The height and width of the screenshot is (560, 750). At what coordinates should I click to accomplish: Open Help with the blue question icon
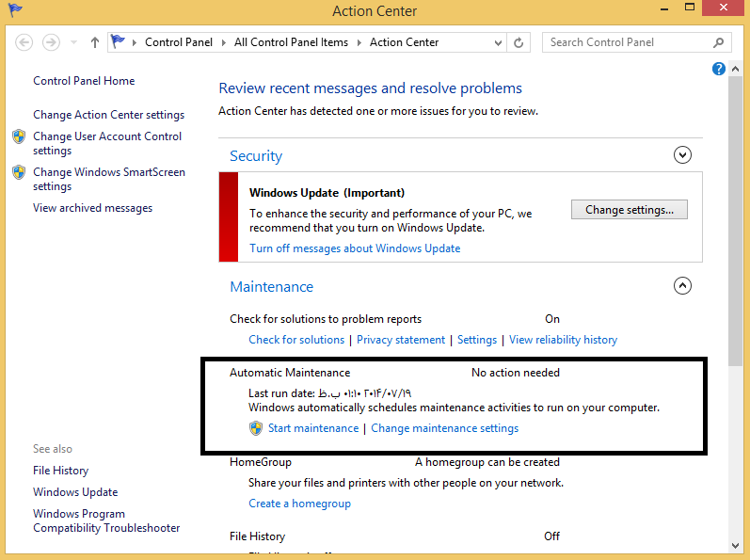point(718,69)
